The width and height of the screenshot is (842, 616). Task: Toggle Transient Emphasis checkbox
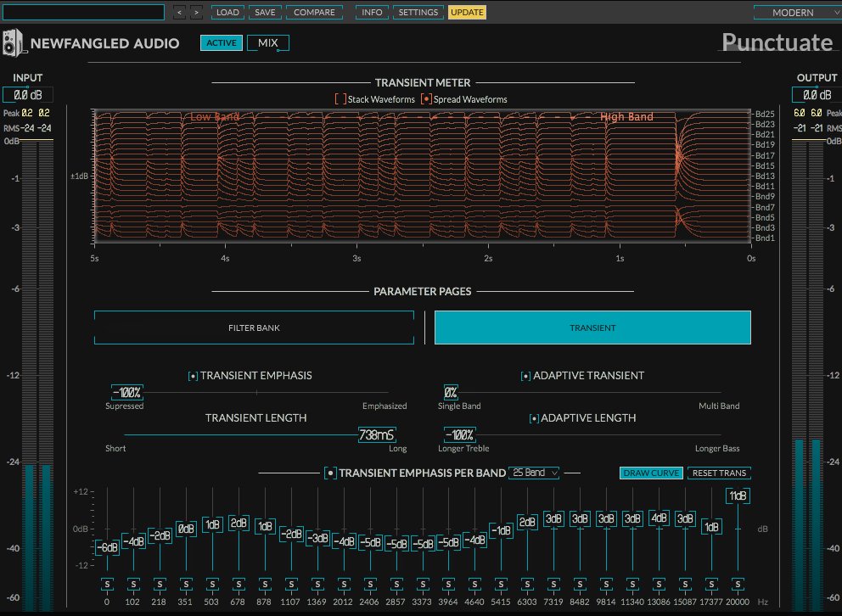point(194,376)
